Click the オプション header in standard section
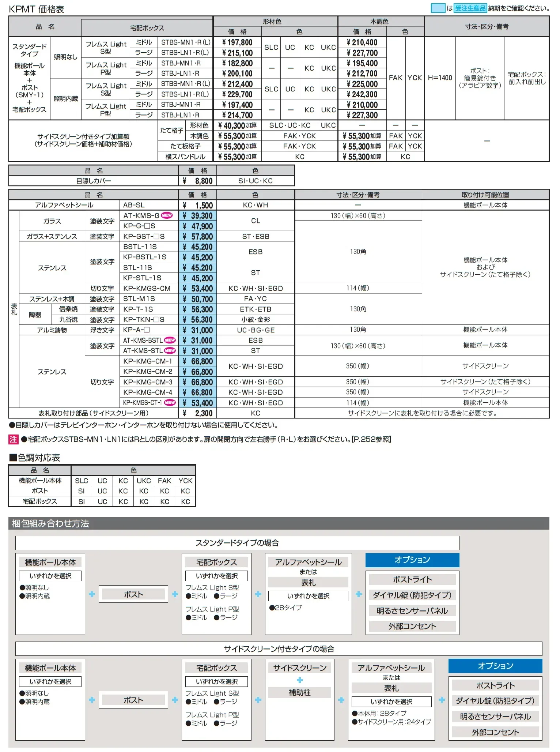The width and height of the screenshot is (560, 752). (412, 560)
